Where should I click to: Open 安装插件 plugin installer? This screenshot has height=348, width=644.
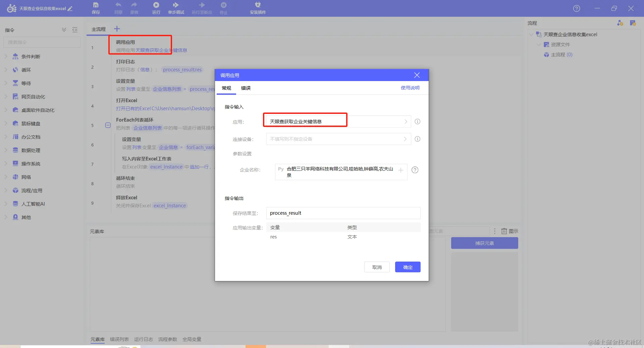pyautogui.click(x=258, y=8)
